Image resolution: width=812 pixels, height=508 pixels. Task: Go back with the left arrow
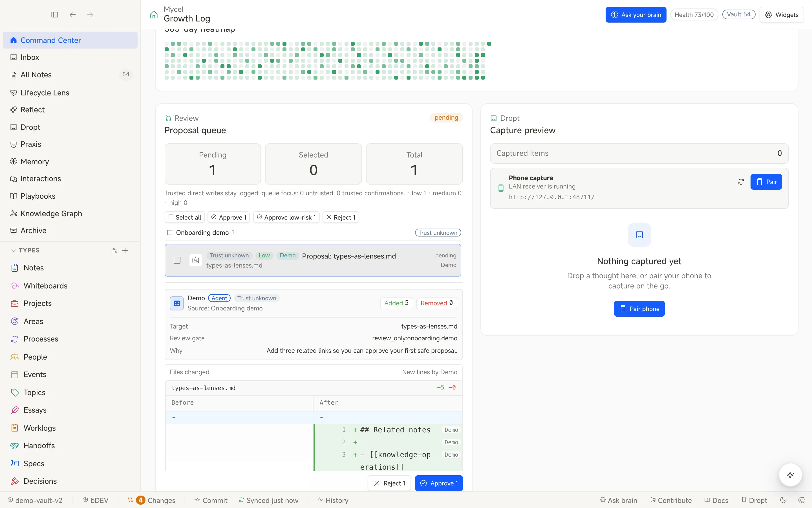point(72,14)
